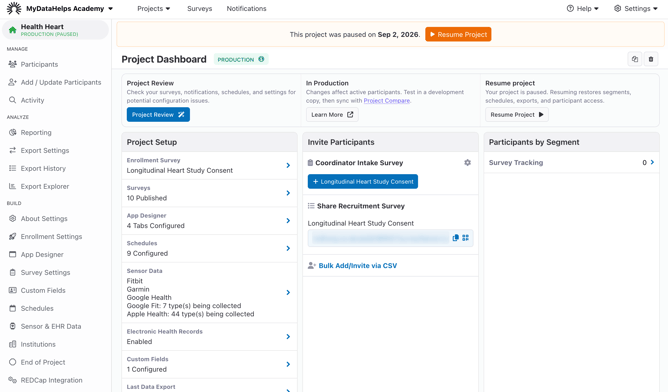Open Survey Tracking segment chevron

pos(652,162)
